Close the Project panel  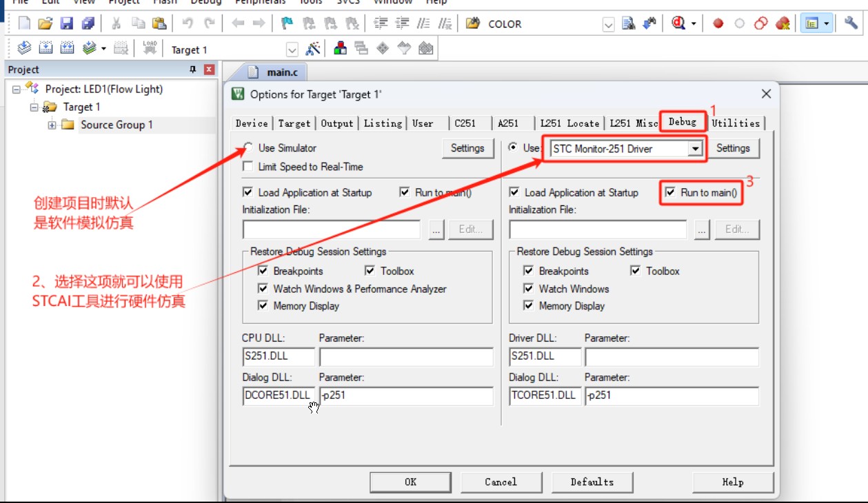[209, 70]
